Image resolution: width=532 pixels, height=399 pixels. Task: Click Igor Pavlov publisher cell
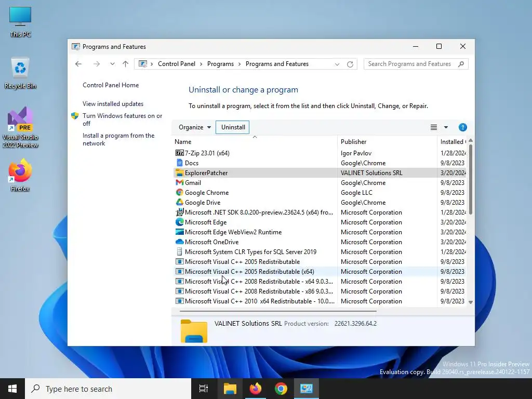[x=356, y=153]
